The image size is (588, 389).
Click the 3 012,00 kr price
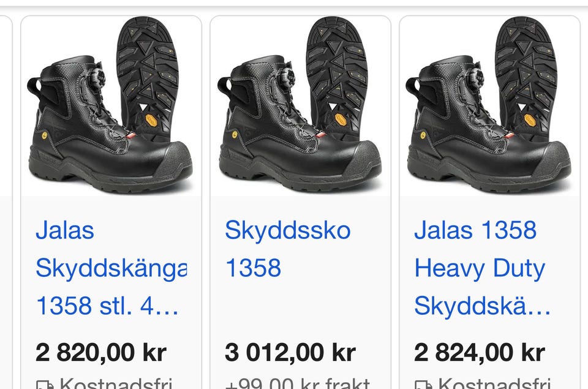pos(290,353)
